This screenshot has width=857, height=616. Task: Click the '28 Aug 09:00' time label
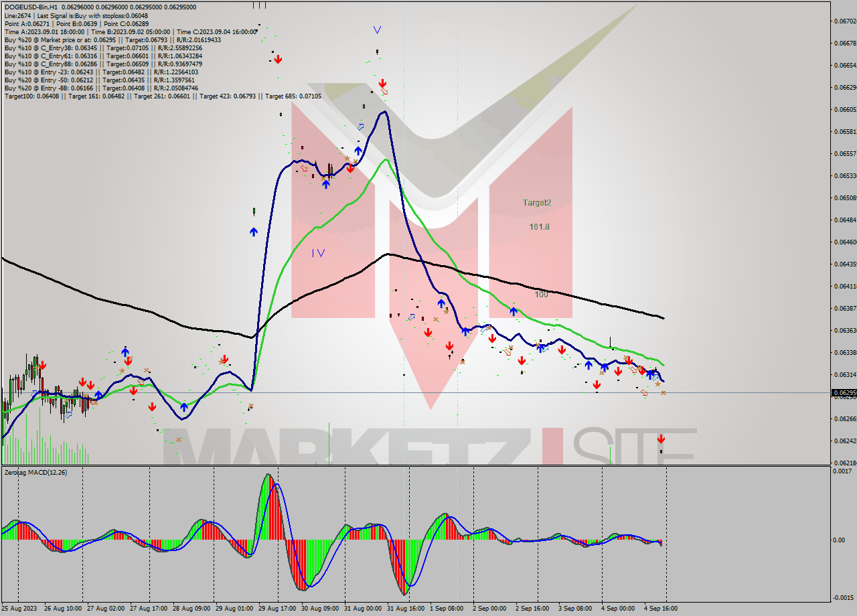191,609
